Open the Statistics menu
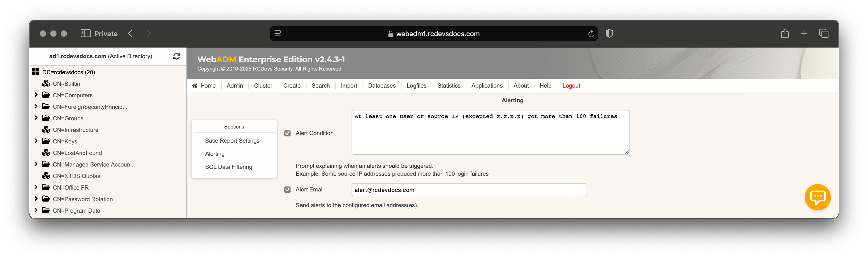 [x=449, y=86]
